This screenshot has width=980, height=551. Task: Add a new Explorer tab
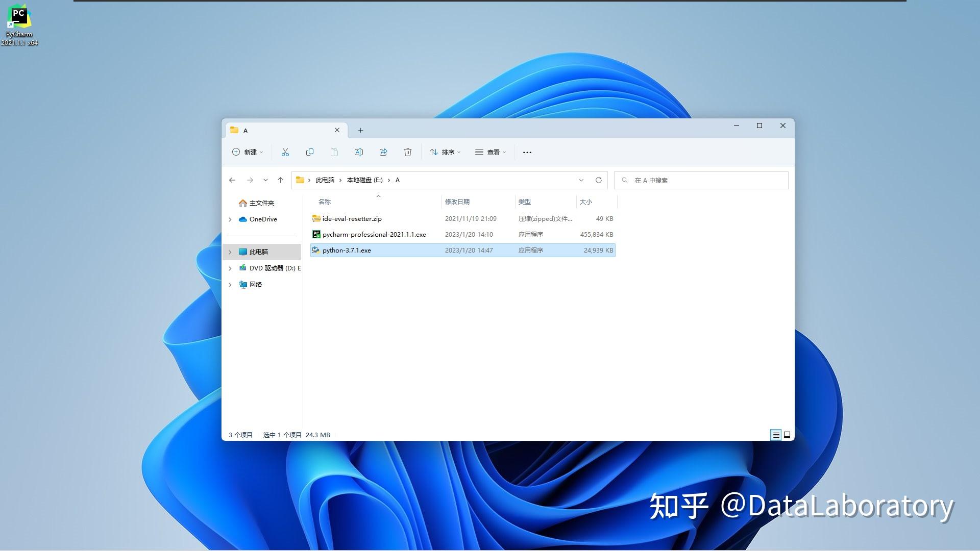360,131
